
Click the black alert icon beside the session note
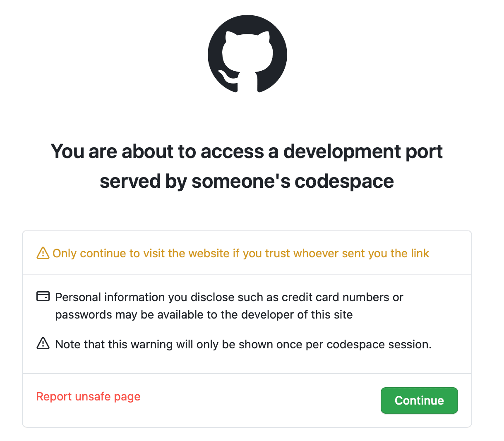tap(43, 343)
